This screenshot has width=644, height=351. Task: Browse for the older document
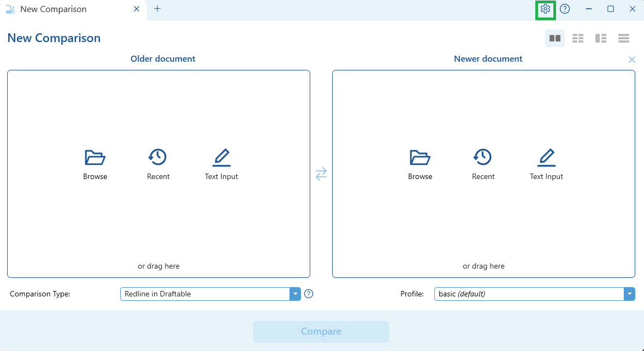[x=95, y=165]
